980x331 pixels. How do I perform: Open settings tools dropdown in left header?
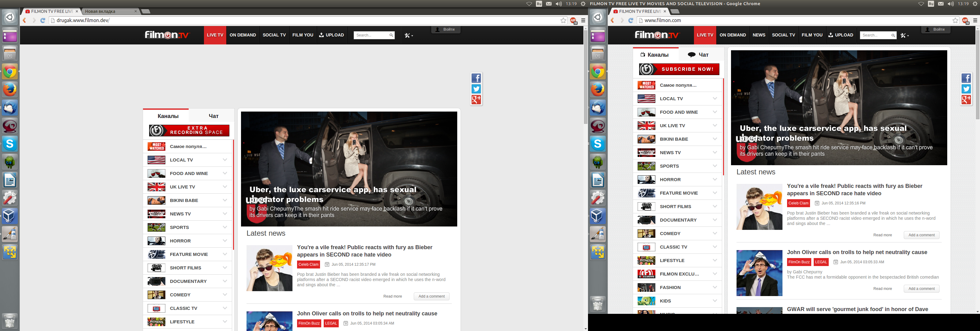(x=409, y=35)
